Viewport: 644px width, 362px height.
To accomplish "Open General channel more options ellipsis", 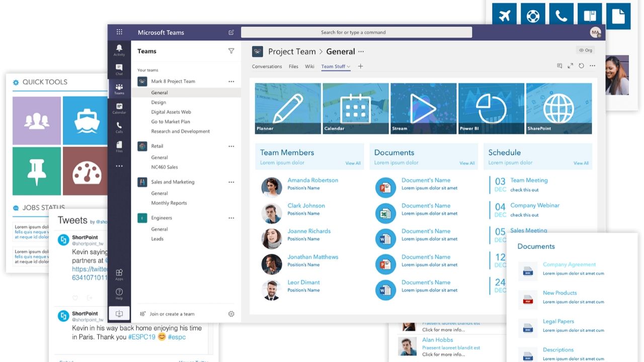I will 361,52.
